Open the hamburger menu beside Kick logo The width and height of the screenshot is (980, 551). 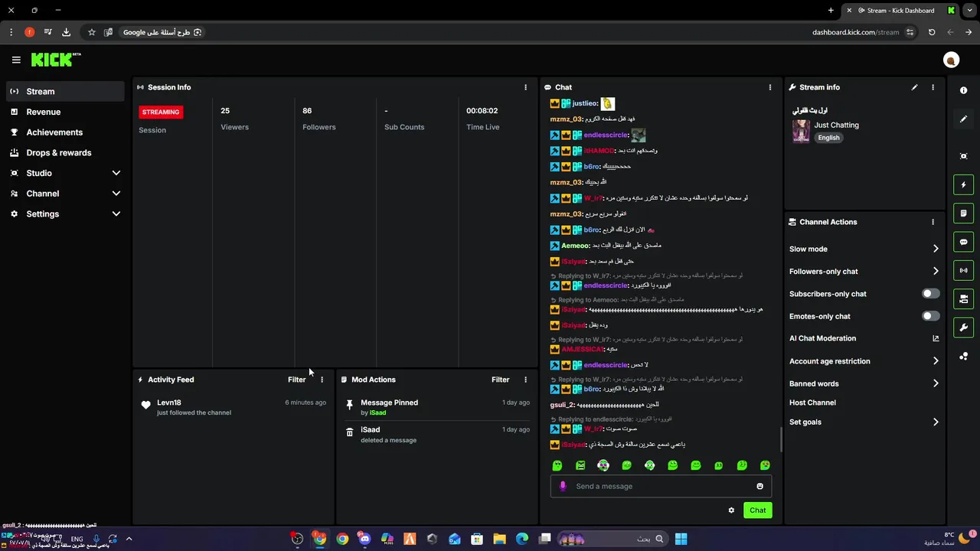point(16,60)
